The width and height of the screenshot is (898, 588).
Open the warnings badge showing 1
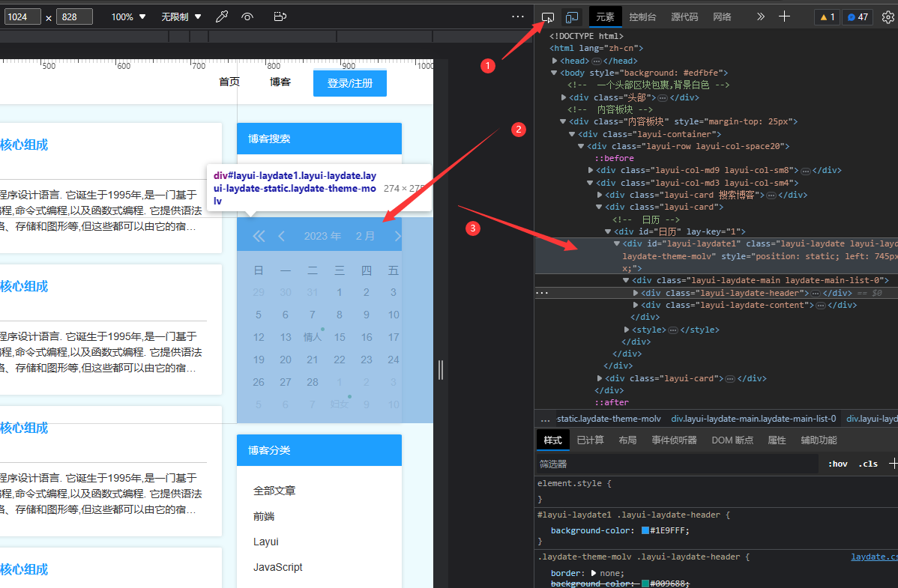(828, 17)
